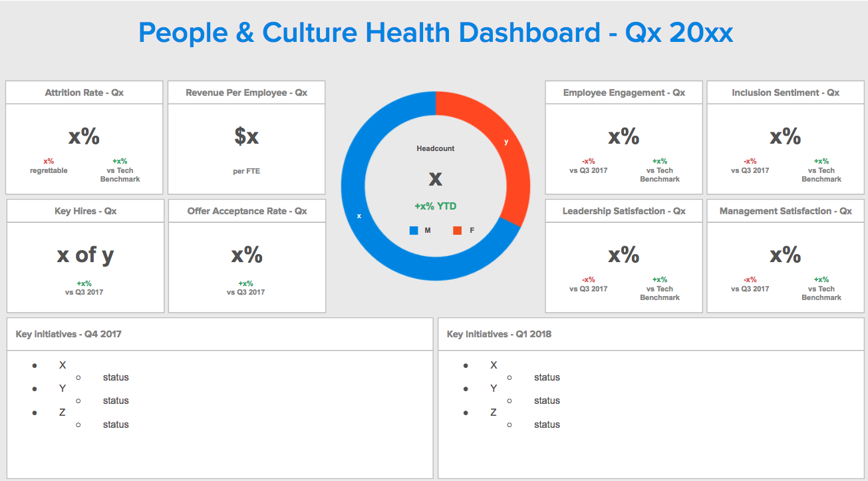This screenshot has width=868, height=481.
Task: Click the Leadership Satisfaction card header
Action: pyautogui.click(x=623, y=211)
